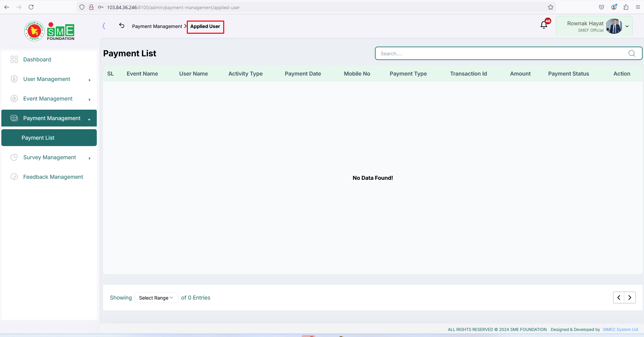This screenshot has width=644, height=337.
Task: Open user profile dropdown chevron
Action: (x=627, y=26)
